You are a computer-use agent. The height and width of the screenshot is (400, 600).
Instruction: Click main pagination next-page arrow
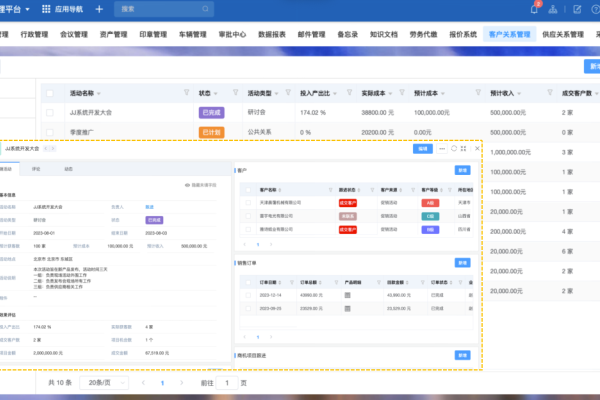tap(181, 383)
